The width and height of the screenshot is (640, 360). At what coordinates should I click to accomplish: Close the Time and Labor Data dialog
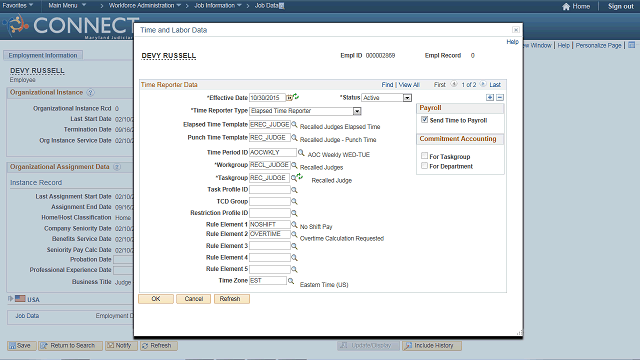(x=516, y=30)
